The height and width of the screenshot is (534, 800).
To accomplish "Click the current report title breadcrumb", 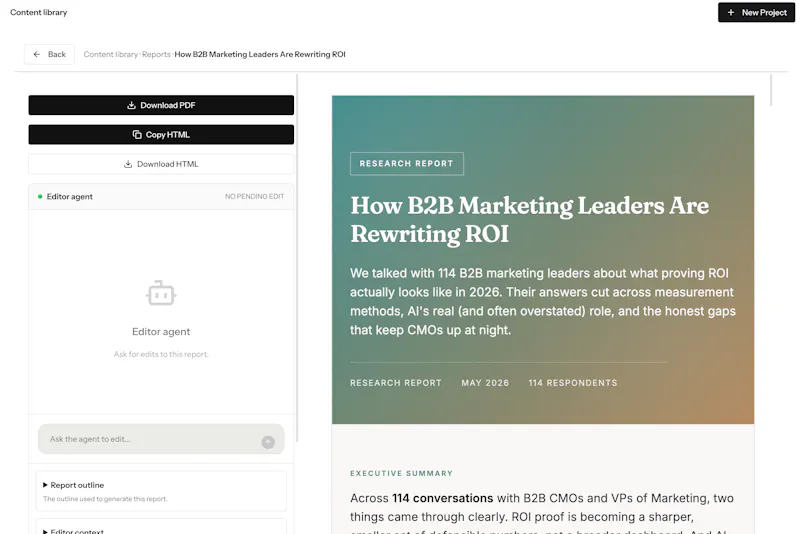I will tap(260, 54).
